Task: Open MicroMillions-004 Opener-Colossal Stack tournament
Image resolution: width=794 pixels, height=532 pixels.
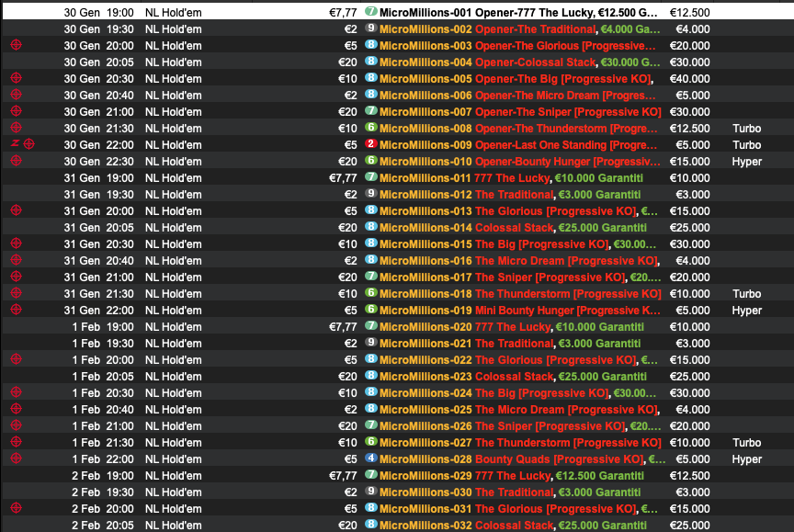Action: click(519, 62)
